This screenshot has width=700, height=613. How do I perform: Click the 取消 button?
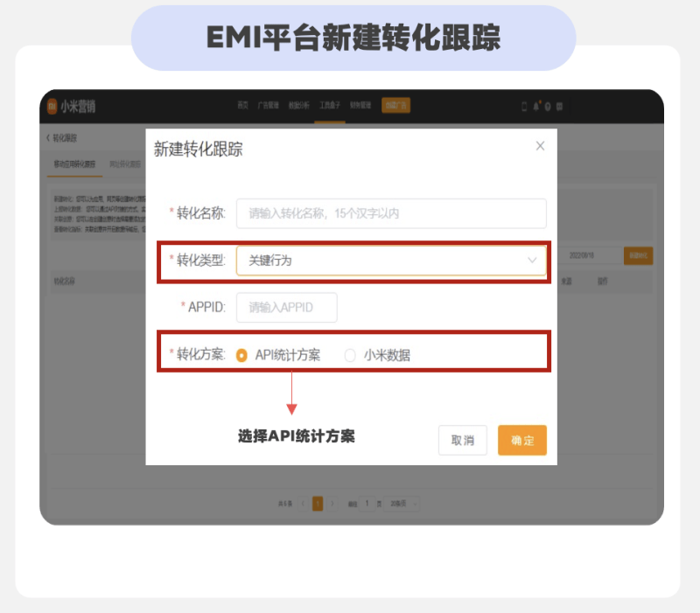[x=463, y=441]
